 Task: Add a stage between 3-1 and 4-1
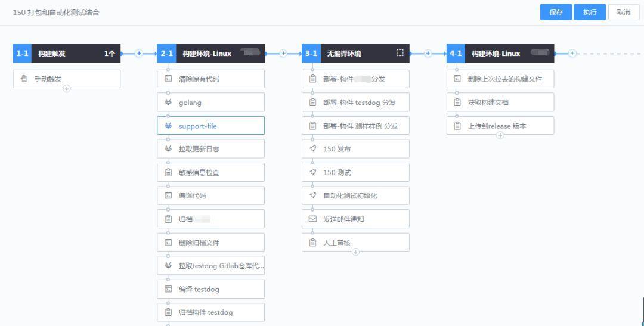pyautogui.click(x=428, y=54)
